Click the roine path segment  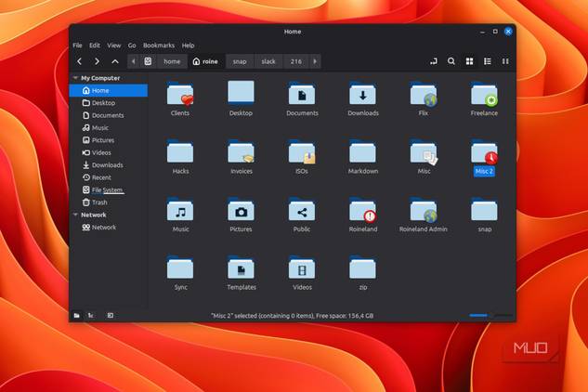pyautogui.click(x=205, y=61)
